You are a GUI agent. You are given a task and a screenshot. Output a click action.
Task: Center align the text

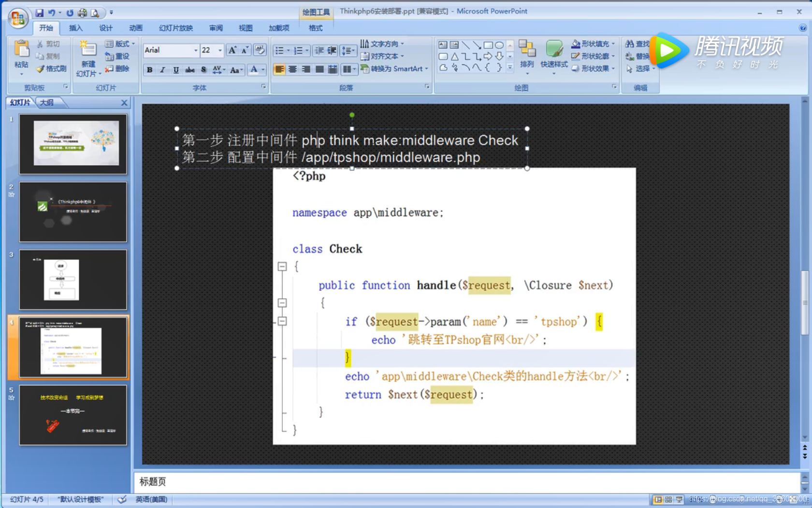[x=292, y=69]
